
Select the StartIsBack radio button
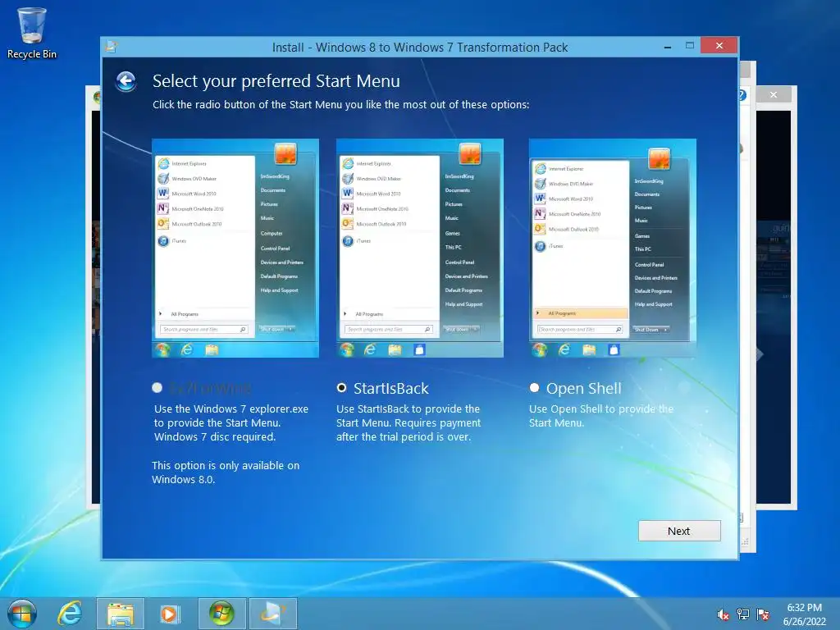(x=341, y=388)
